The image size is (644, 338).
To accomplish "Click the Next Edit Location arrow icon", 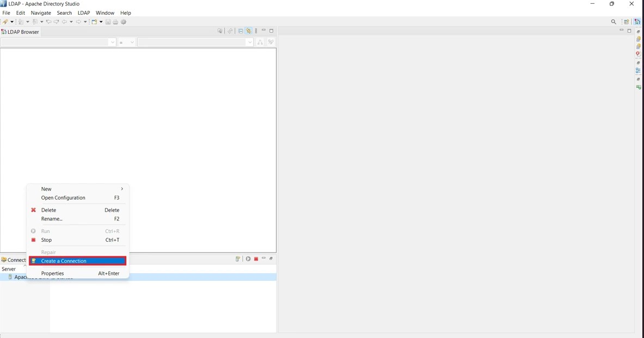I will coord(56,22).
